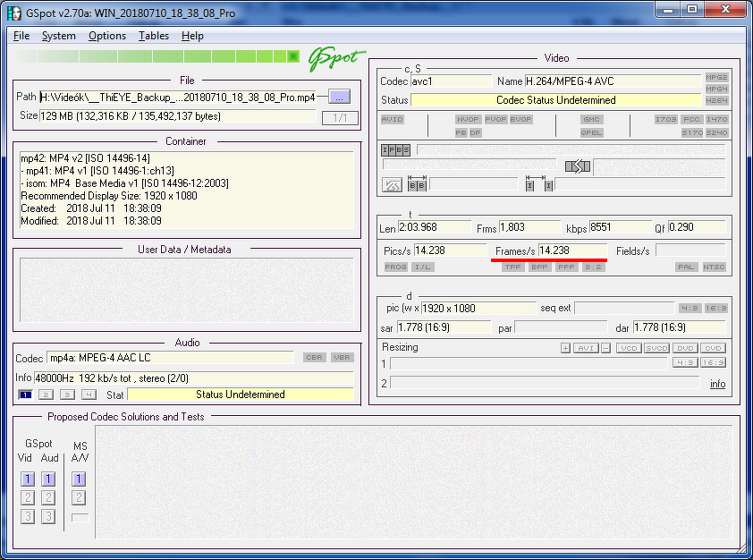Toggle the 16:9 resize aspect button
753x560 pixels.
(x=713, y=362)
